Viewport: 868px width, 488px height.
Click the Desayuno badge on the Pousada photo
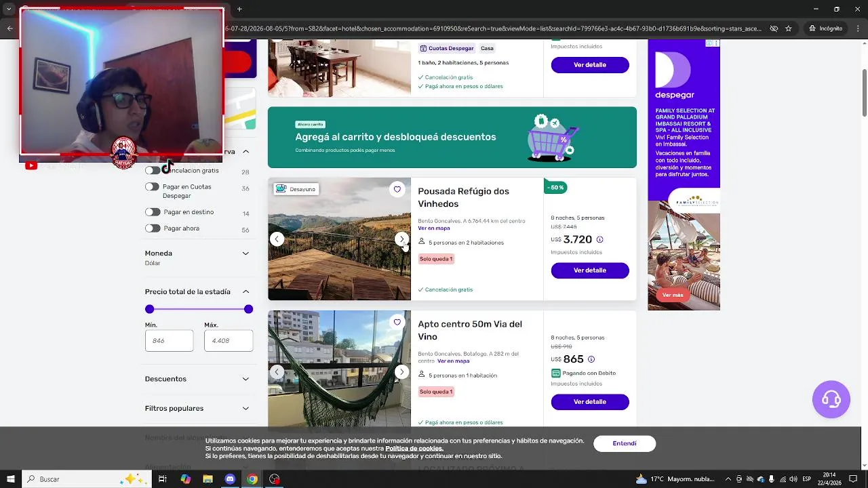(296, 189)
